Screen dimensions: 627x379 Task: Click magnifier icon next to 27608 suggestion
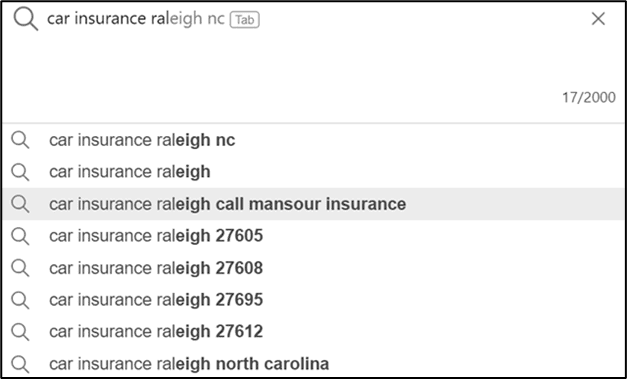tap(20, 268)
